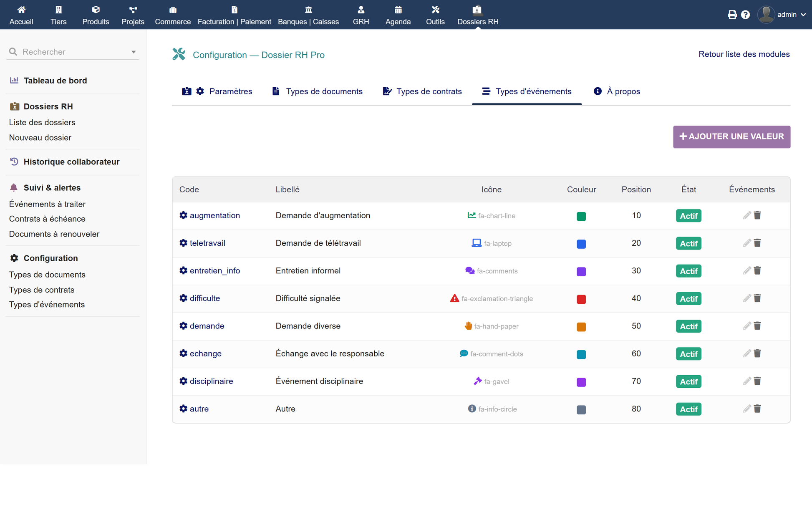Follow Retour liste des modules link
Viewport: 812px width, 530px height.
click(744, 54)
